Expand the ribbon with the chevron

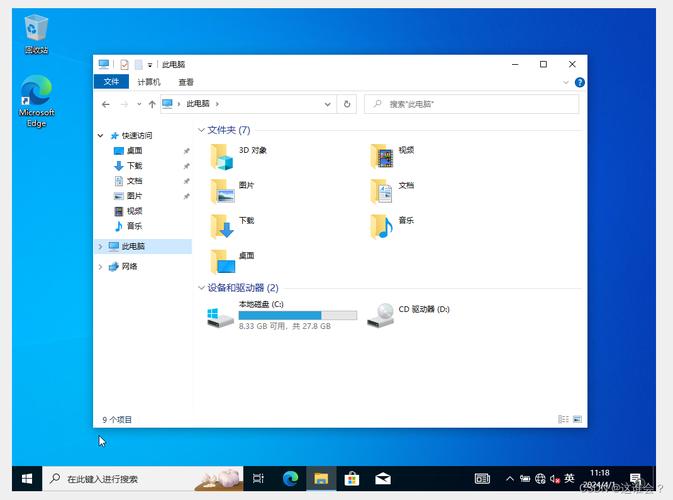[566, 82]
